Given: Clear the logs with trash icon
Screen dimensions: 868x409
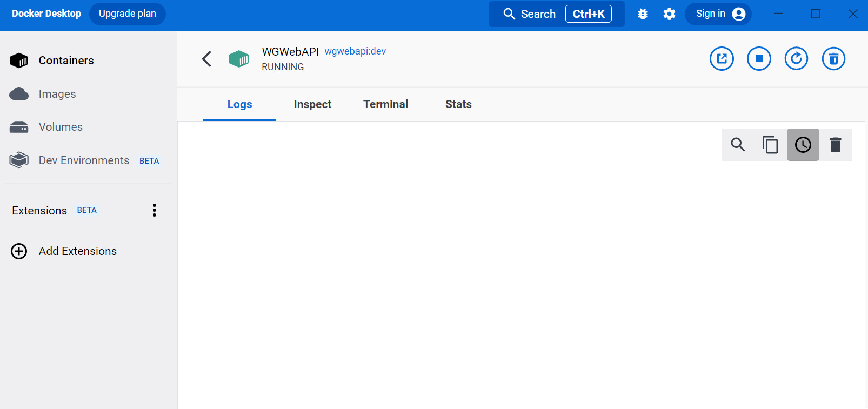Looking at the screenshot, I should (x=836, y=145).
